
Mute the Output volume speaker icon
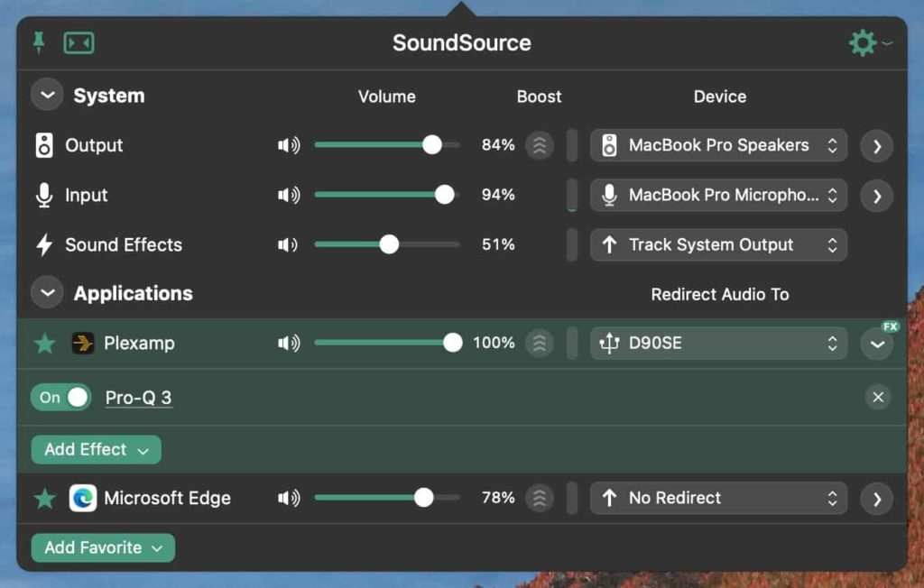[x=289, y=145]
